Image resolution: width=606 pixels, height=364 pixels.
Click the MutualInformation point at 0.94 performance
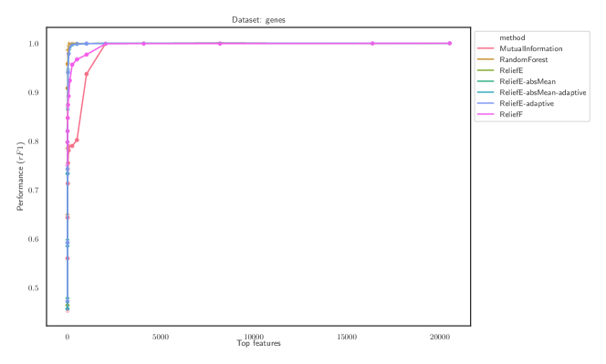tap(87, 74)
